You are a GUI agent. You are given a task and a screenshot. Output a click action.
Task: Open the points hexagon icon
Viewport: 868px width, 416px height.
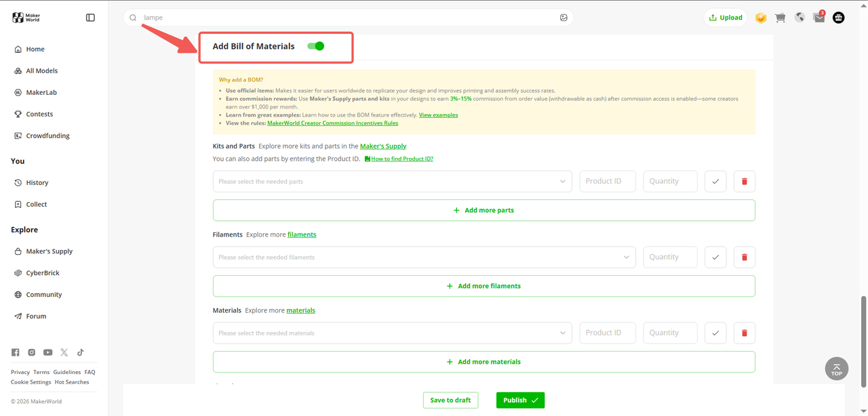pyautogui.click(x=761, y=18)
